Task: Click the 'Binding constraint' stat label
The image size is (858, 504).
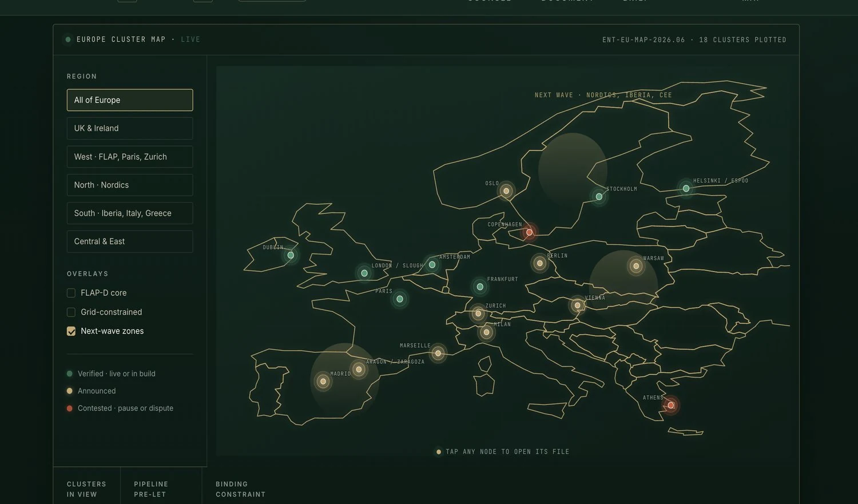Action: click(240, 489)
